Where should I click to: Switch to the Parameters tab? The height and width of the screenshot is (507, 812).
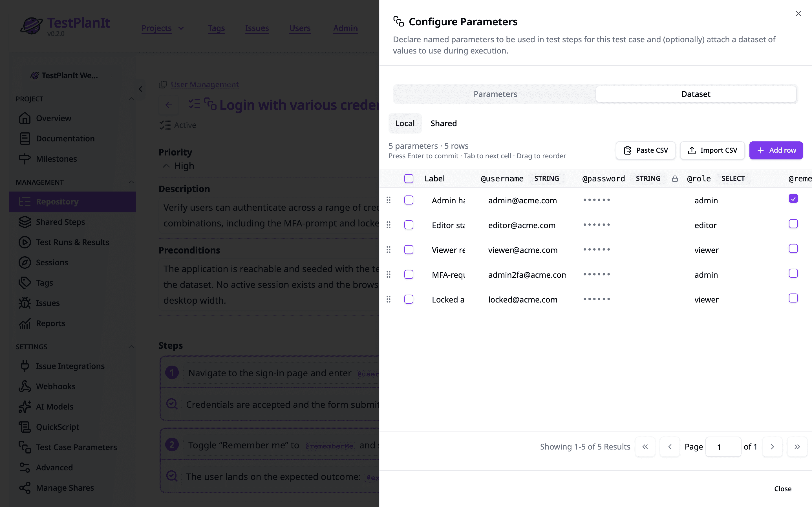(x=495, y=94)
